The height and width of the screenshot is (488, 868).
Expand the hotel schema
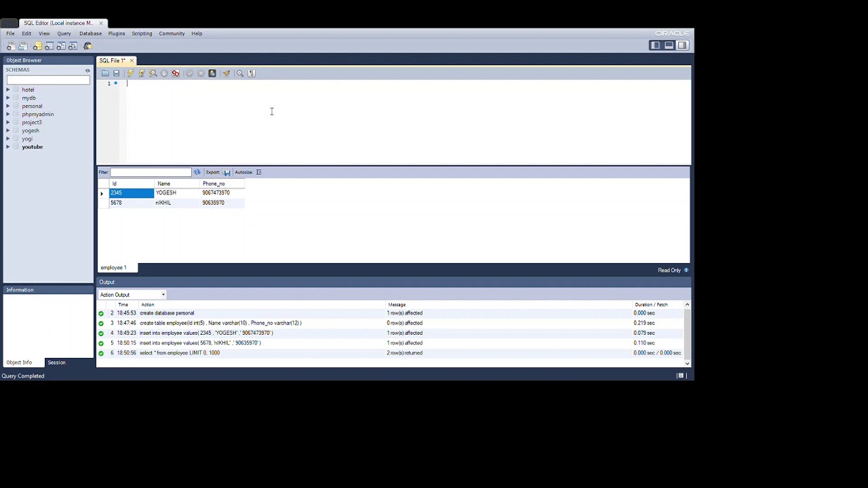(x=8, y=89)
